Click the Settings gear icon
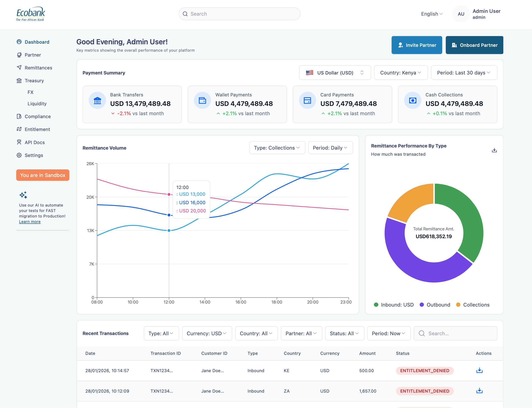This screenshot has height=408, width=532. (x=19, y=155)
